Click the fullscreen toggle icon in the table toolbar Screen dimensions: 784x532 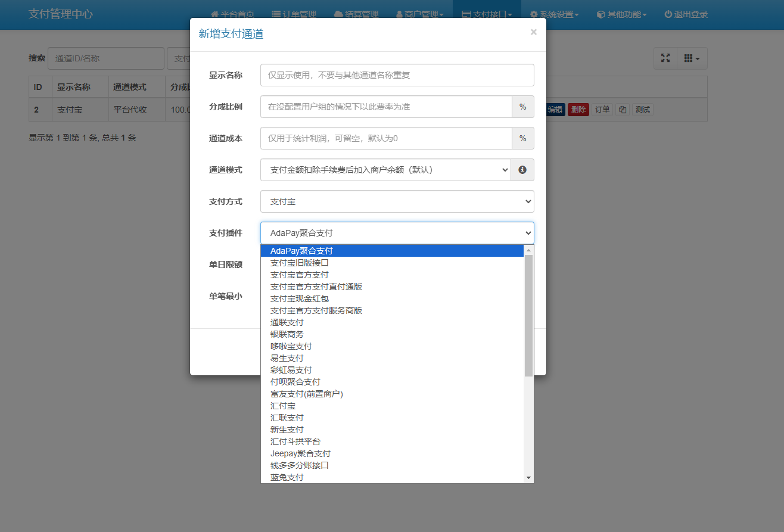coord(665,58)
